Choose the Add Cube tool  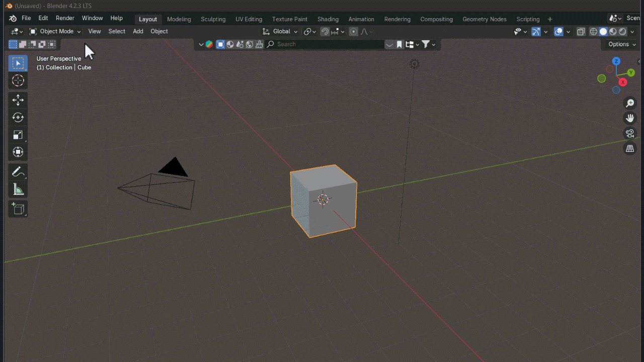click(18, 209)
